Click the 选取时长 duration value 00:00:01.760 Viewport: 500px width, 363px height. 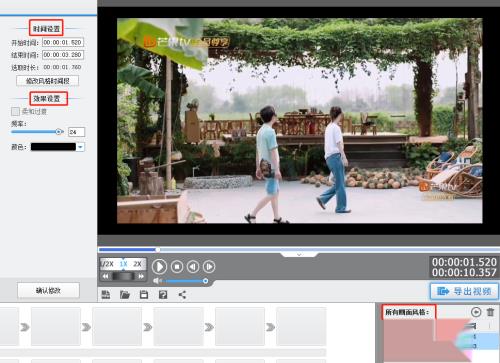pyautogui.click(x=62, y=67)
